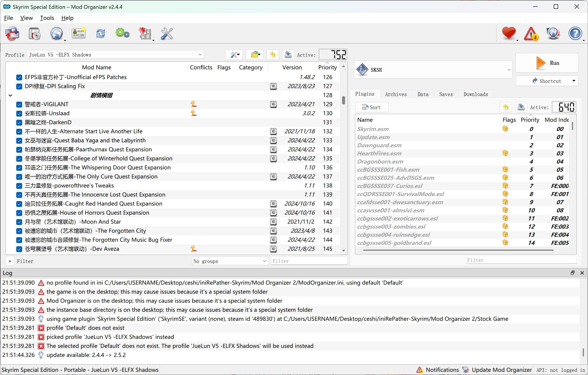Screen dimensions: 588x375
Task: Open the SKSE executable dropdown
Action: pyautogui.click(x=433, y=70)
